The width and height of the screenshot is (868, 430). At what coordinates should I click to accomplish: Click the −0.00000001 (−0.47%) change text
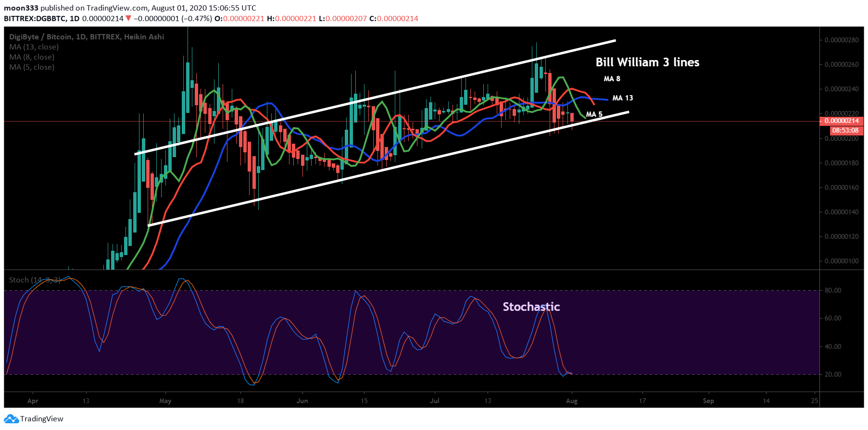point(173,19)
